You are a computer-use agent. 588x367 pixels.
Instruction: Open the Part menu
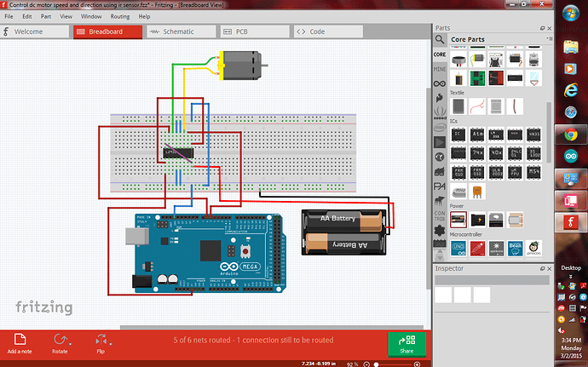coord(46,16)
